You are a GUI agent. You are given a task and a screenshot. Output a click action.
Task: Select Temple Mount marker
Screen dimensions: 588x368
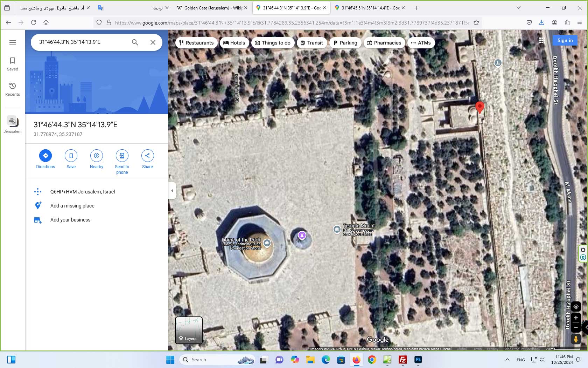tap(337, 229)
